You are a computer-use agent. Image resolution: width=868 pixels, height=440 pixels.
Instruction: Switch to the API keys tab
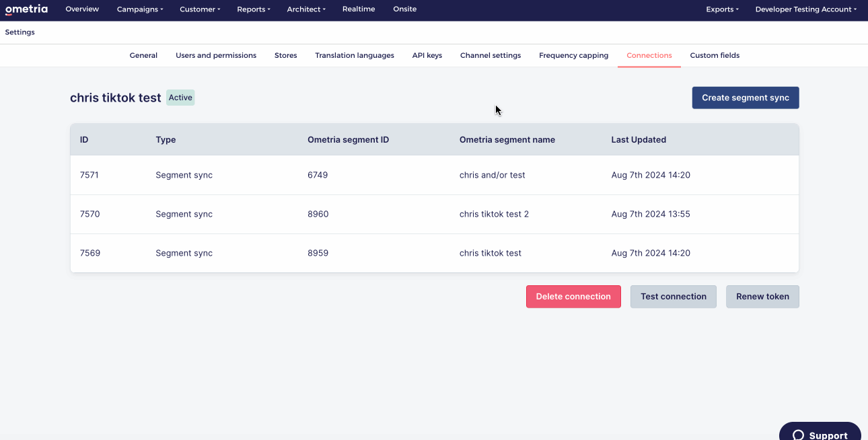point(427,55)
